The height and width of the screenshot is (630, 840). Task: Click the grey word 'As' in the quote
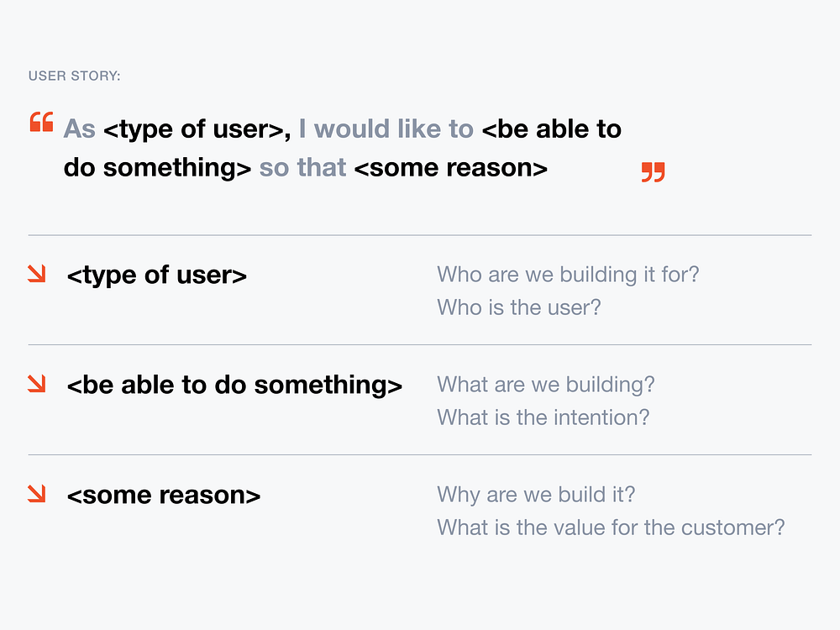point(79,129)
